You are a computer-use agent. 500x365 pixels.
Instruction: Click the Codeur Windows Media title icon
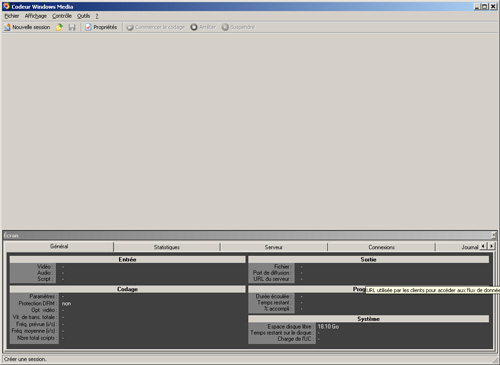click(x=6, y=6)
